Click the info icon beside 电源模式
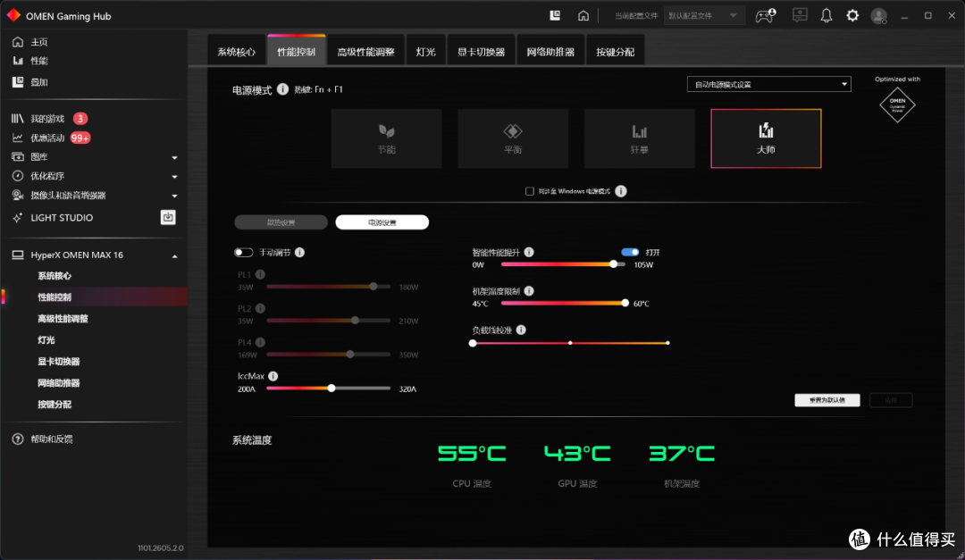 [x=282, y=89]
